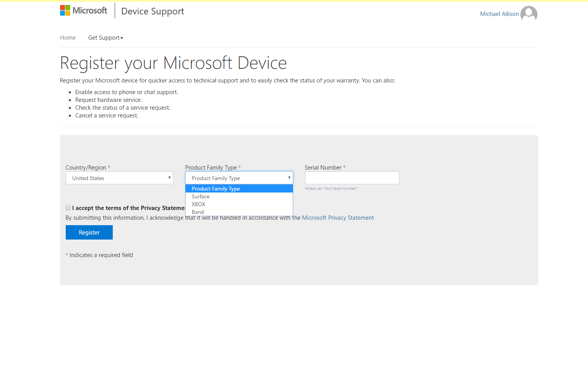
Task: Open 'Where can I find Serial Number?' help
Action: coord(331,189)
